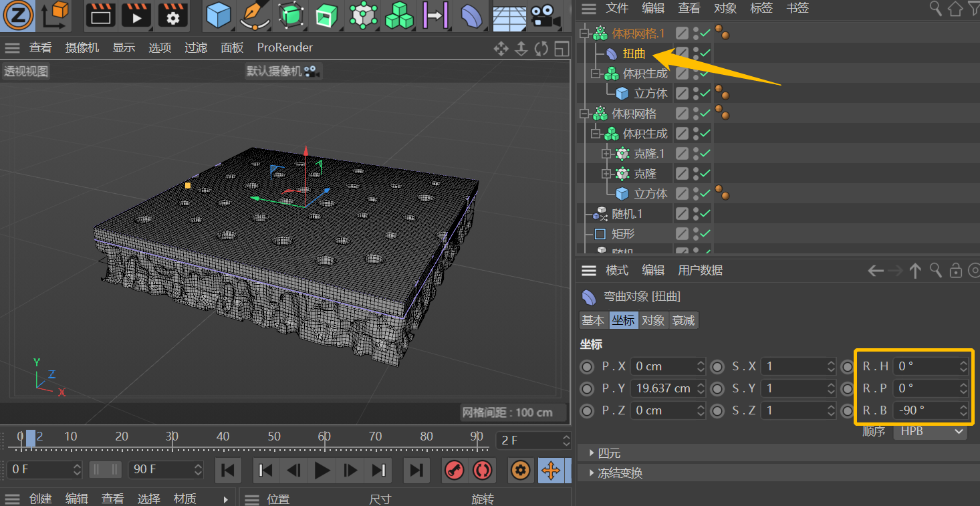Toggle the autokeying red circular button
The width and height of the screenshot is (980, 506).
point(482,471)
